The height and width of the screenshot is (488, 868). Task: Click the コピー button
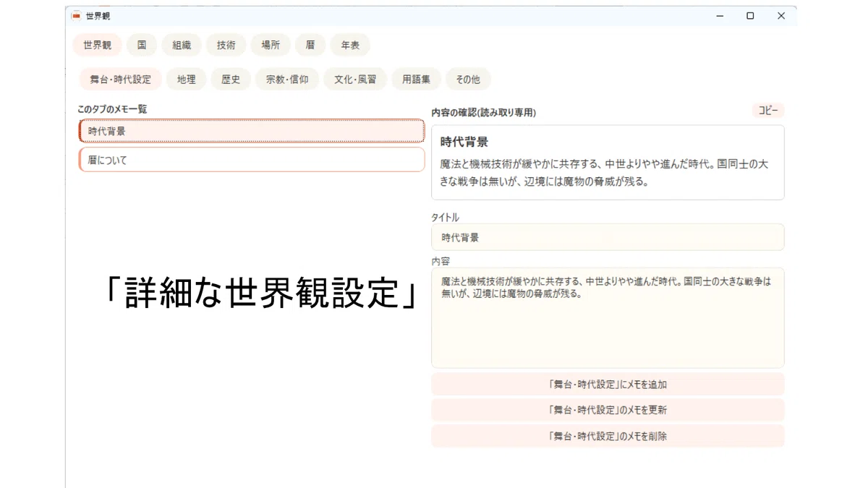click(x=768, y=111)
